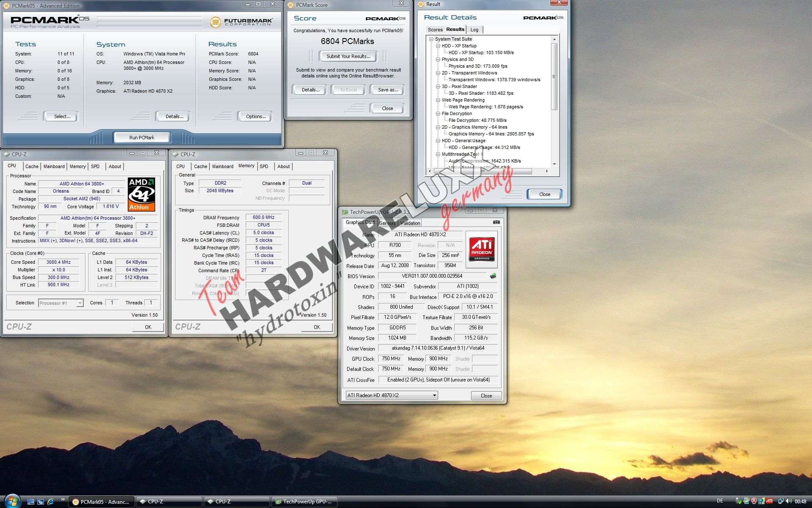This screenshot has width=812, height=508.
Task: Open Sensors tab in GPU-Z
Action: coord(387,223)
